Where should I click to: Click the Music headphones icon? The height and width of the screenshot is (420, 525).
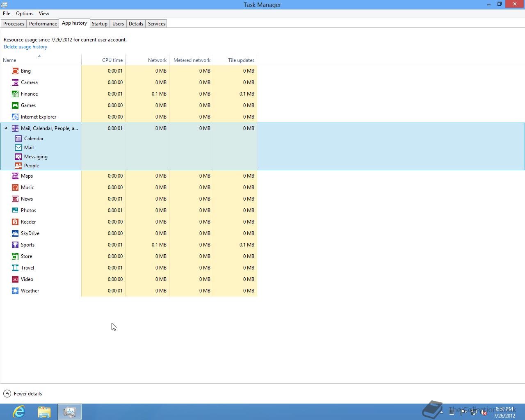[x=15, y=187]
